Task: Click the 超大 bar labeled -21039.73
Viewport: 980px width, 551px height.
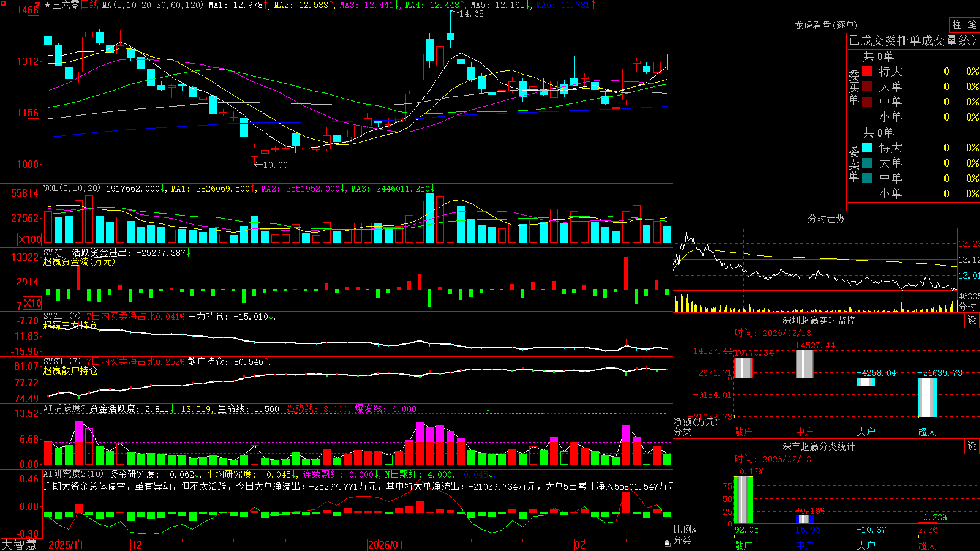Action: [x=927, y=398]
